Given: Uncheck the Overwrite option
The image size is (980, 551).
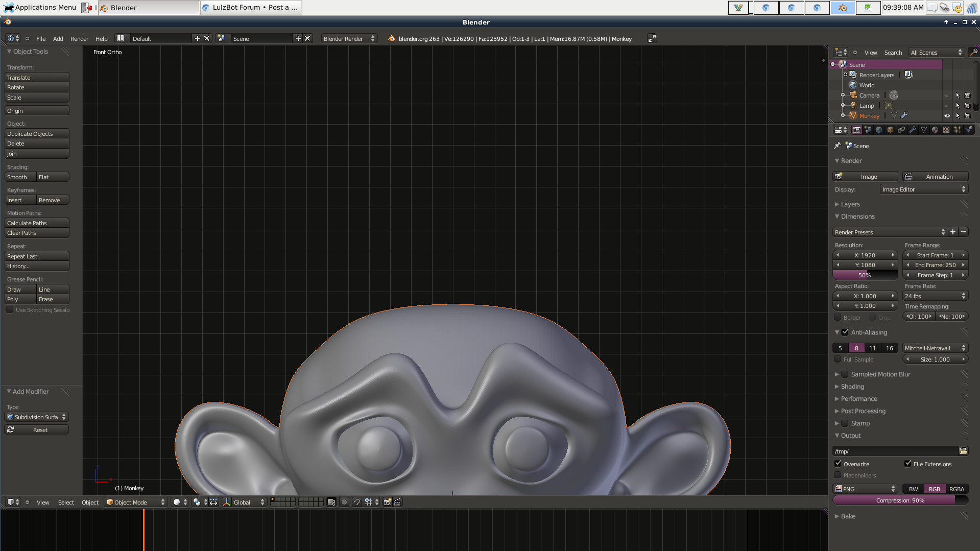Looking at the screenshot, I should [x=838, y=464].
